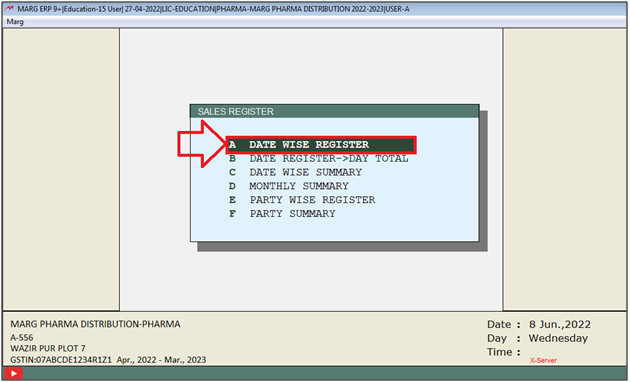Click the A-556 address text
The width and height of the screenshot is (630, 382).
click(22, 337)
